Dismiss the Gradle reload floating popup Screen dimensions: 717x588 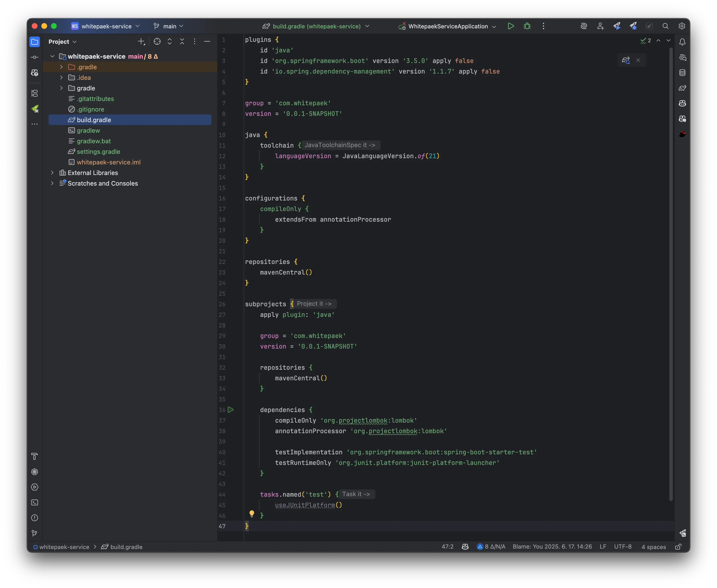[x=638, y=60]
